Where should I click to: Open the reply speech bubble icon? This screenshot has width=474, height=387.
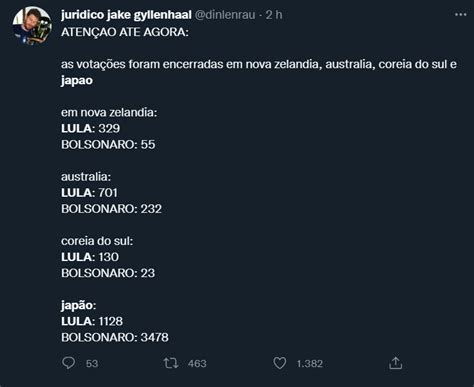pyautogui.click(x=69, y=363)
